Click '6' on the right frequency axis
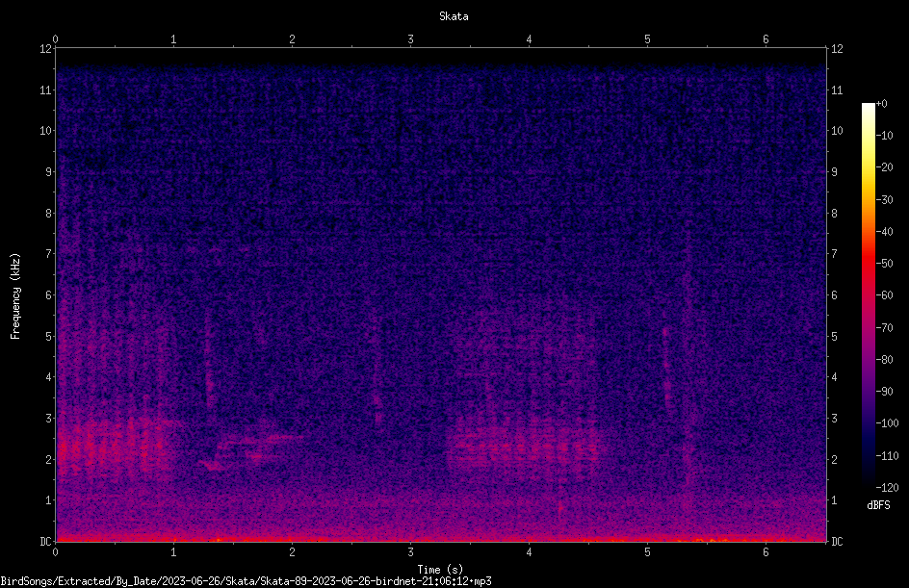 click(834, 294)
